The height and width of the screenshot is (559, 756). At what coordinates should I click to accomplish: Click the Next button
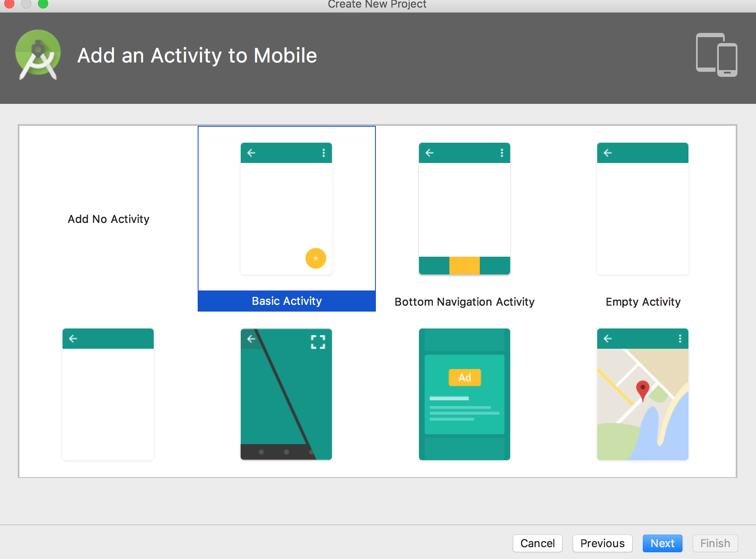662,543
